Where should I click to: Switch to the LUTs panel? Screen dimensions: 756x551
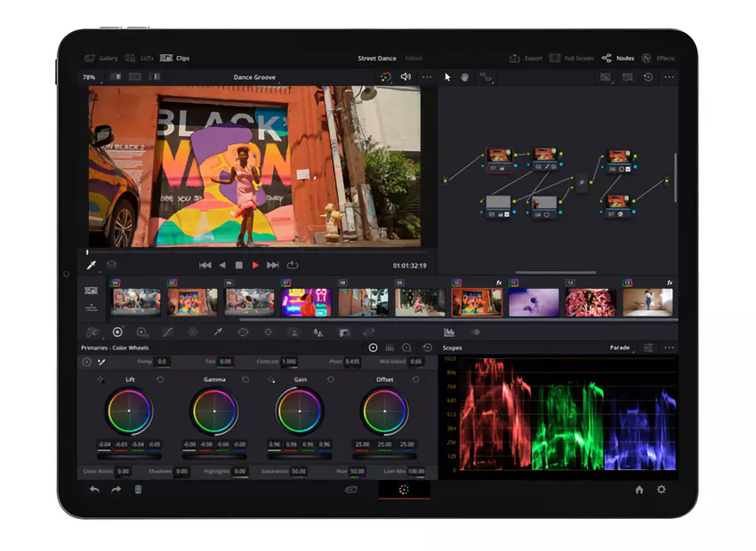click(x=141, y=59)
